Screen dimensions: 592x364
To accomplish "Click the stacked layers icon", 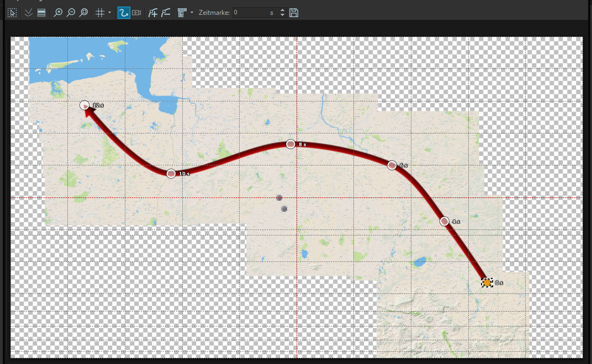I will (41, 12).
